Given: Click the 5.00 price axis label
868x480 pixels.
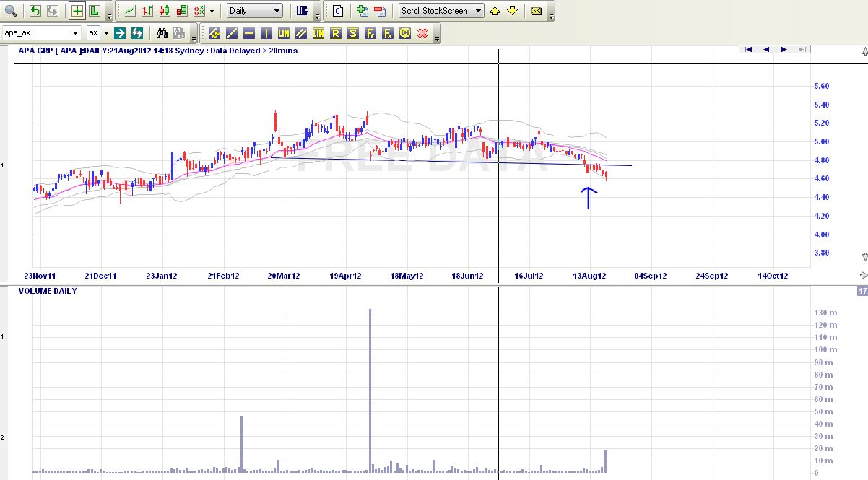Looking at the screenshot, I should (821, 141).
